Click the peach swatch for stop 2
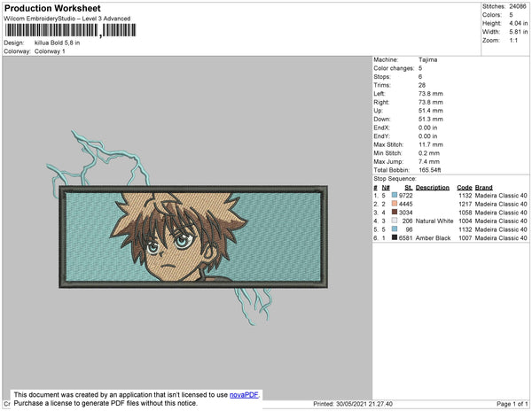Viewport: 532px width, 411px height. [395, 204]
